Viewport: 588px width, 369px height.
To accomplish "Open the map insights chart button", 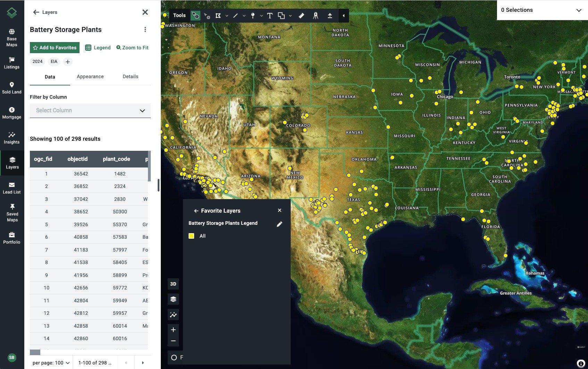I will (173, 315).
